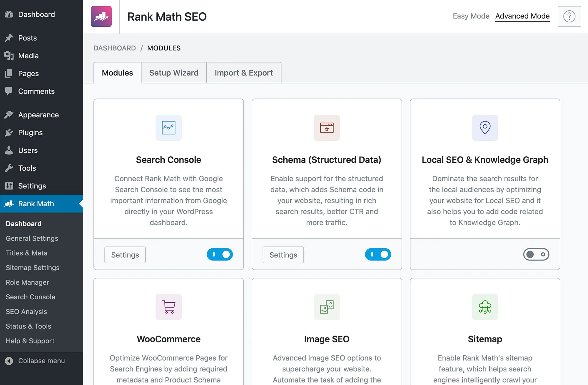Click the DASHBOARD breadcrumb

point(115,48)
